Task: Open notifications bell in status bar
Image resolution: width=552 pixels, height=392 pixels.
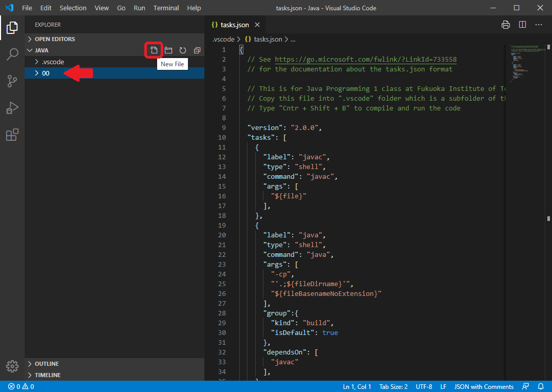Action: 541,386
